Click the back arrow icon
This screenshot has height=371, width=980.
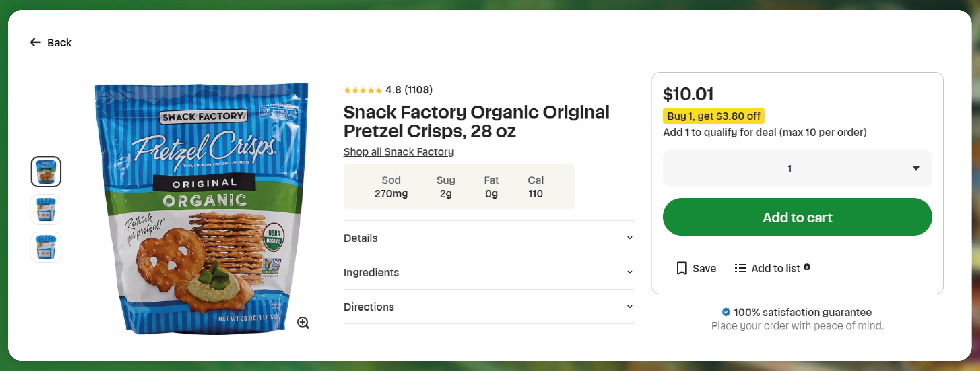point(35,42)
